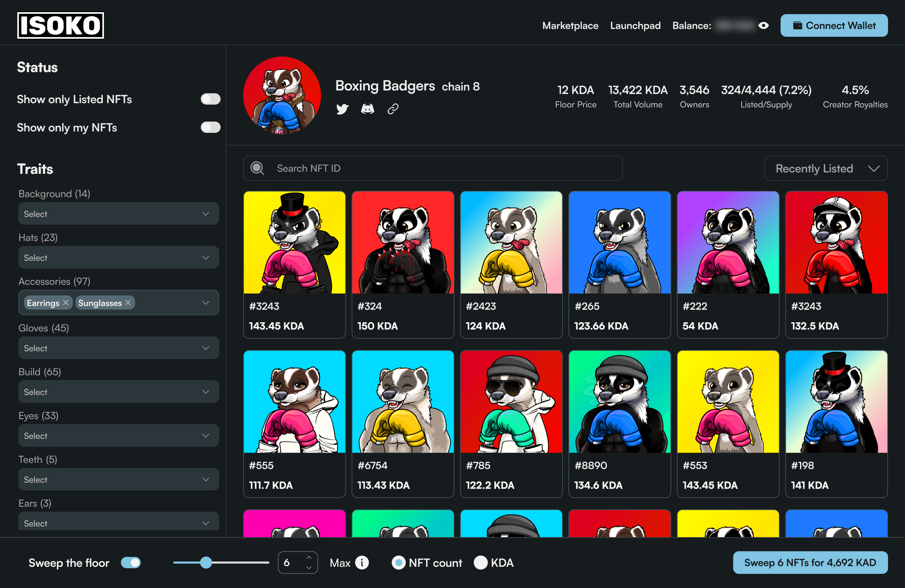The height and width of the screenshot is (588, 905).
Task: Expand the Background trait dropdown
Action: [118, 214]
